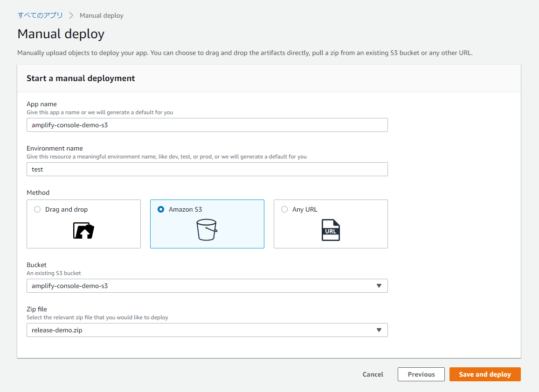
Task: Click Save and deploy
Action: [x=485, y=374]
